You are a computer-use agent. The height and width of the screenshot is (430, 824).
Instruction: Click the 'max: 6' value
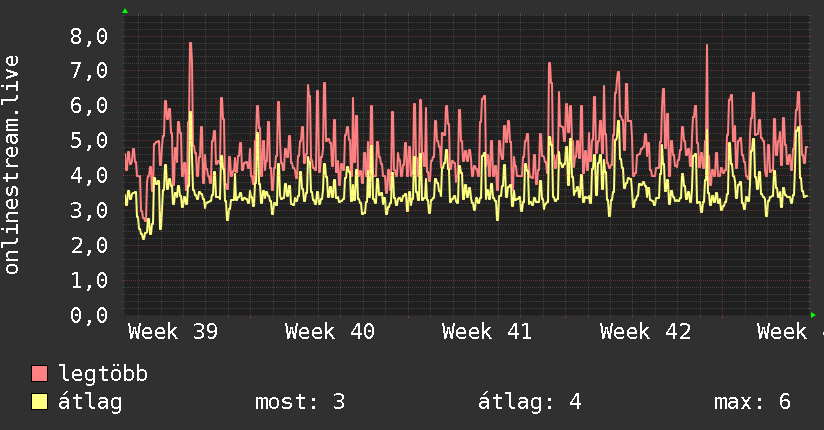(x=752, y=402)
